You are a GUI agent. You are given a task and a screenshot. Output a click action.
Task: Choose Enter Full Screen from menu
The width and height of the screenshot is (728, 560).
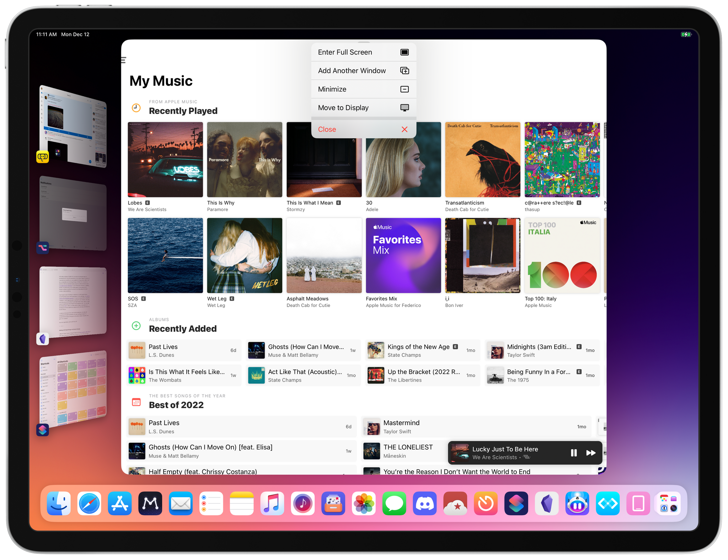pyautogui.click(x=364, y=52)
